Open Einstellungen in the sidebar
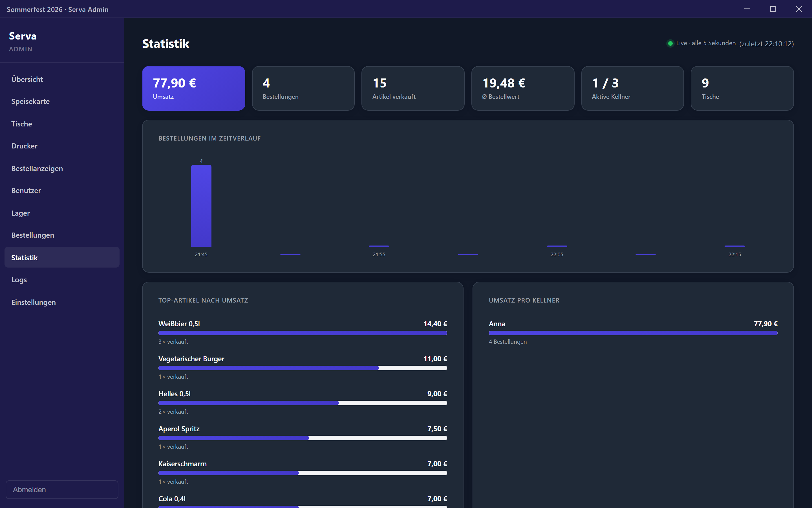The width and height of the screenshot is (812, 508). [x=62, y=302]
